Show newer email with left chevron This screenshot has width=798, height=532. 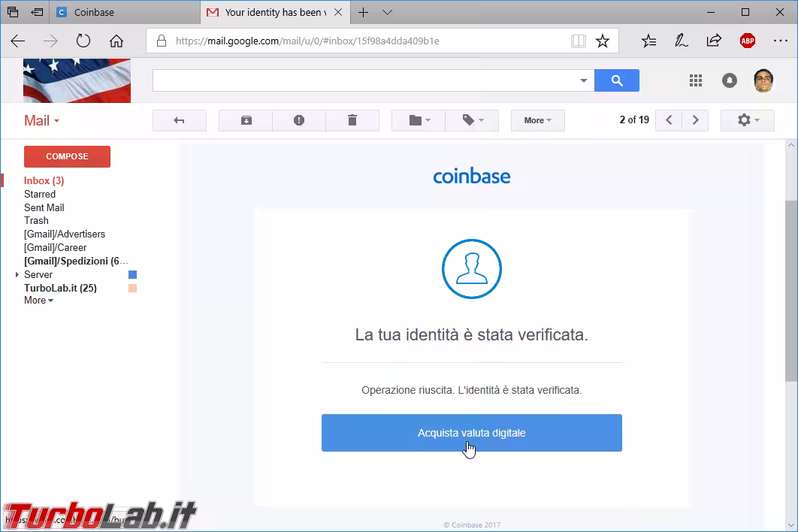click(669, 121)
